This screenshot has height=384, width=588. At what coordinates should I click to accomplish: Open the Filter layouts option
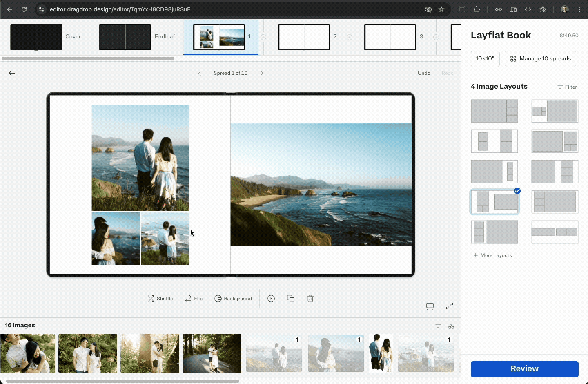567,87
